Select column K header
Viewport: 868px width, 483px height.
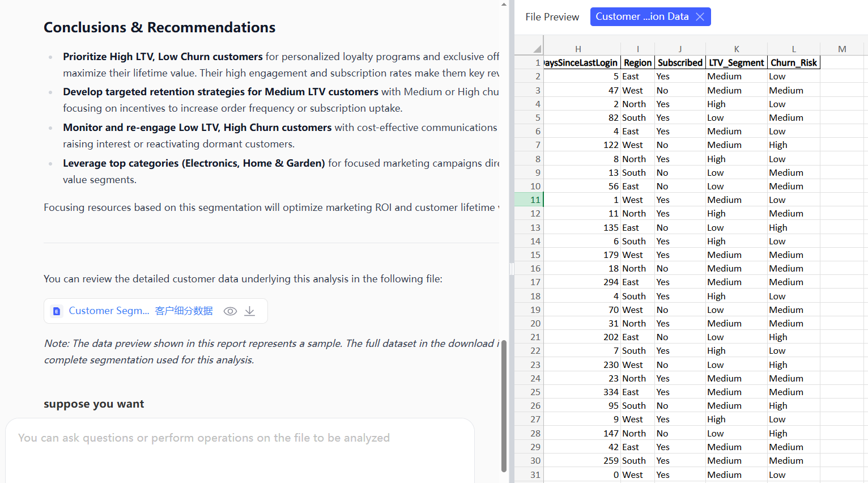[736, 49]
